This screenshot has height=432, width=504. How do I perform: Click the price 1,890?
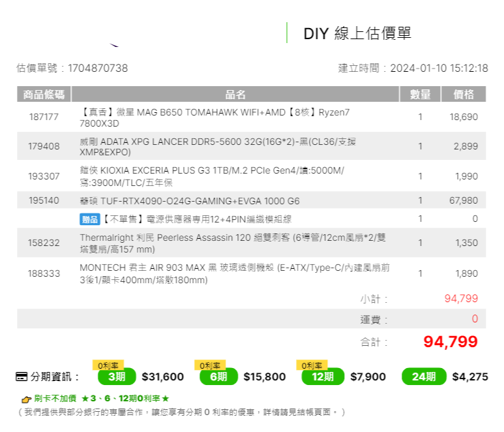point(466,273)
